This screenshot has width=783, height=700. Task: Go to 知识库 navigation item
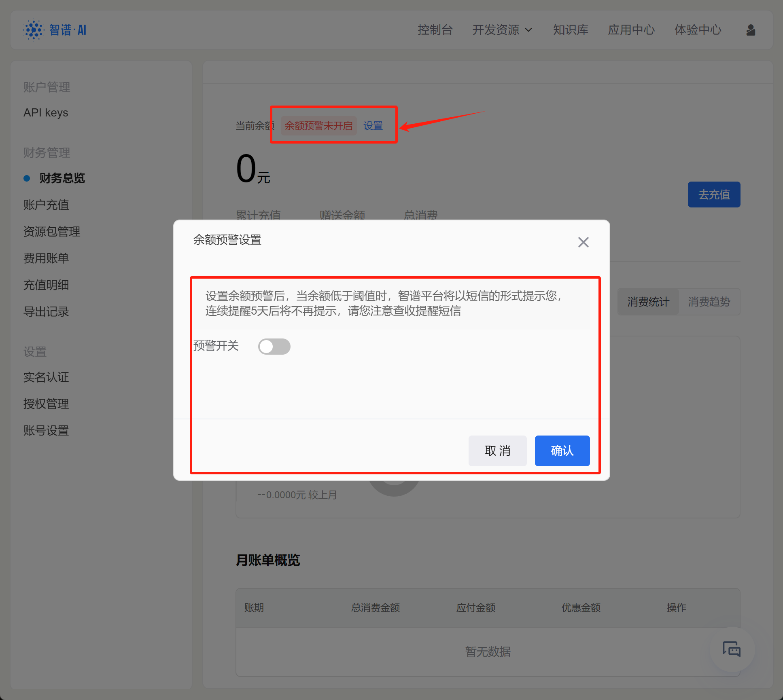pyautogui.click(x=571, y=30)
